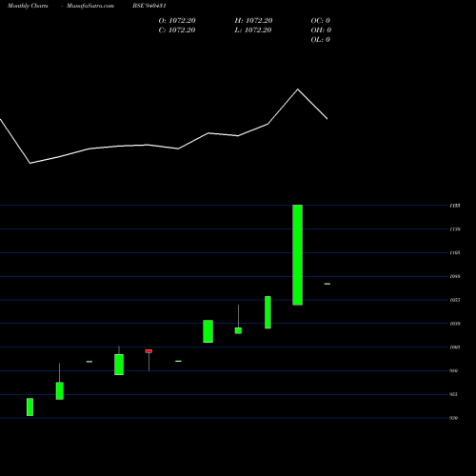Click the MunafaSutra.com label
Screen dimensions: 476x476
(x=90, y=6)
